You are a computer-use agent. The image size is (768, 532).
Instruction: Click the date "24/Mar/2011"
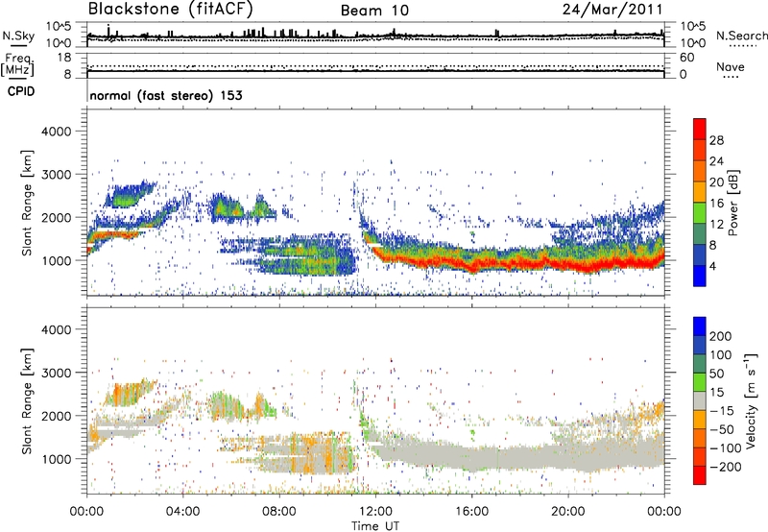coord(612,10)
